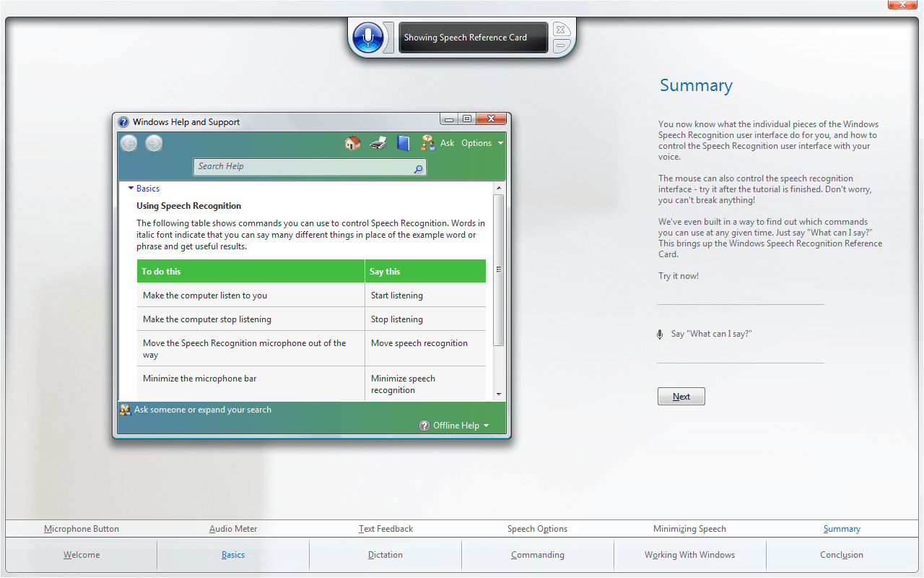This screenshot has width=924, height=578.
Task: Click scrollbar down arrow in Help window
Action: pyautogui.click(x=499, y=394)
